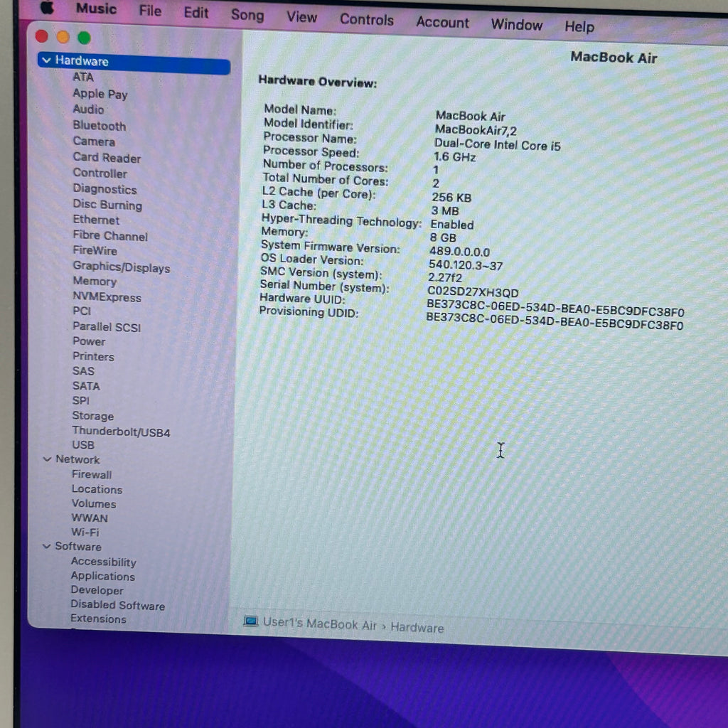This screenshot has height=728, width=728.
Task: Click the Hardware UUID value
Action: (x=555, y=309)
